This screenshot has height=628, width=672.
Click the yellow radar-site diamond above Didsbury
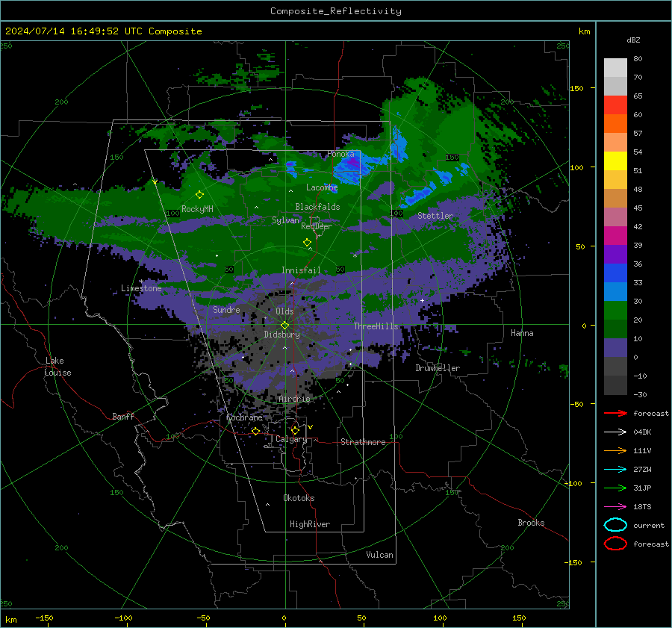[284, 326]
